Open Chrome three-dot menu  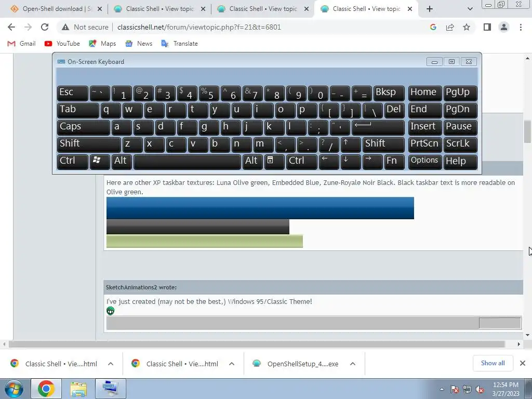[x=521, y=27]
